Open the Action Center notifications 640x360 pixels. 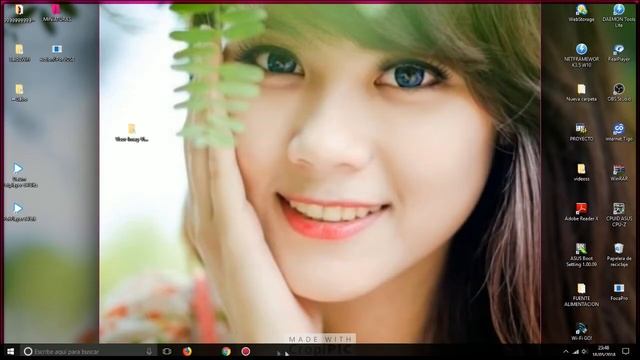[x=625, y=351]
